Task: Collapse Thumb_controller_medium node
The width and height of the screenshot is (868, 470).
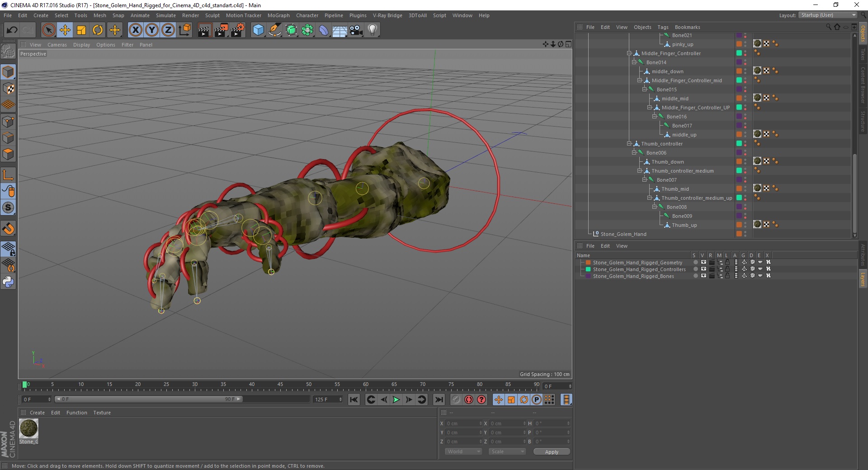Action: [x=639, y=171]
